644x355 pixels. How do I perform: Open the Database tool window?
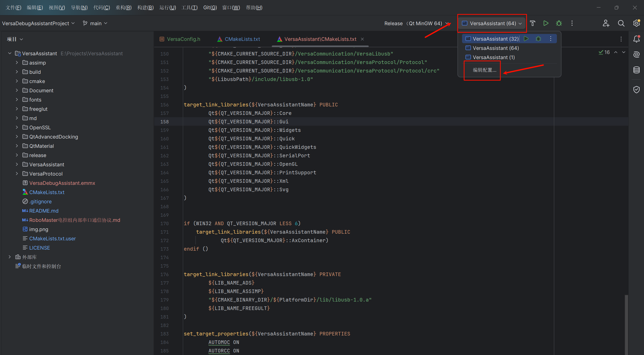637,70
